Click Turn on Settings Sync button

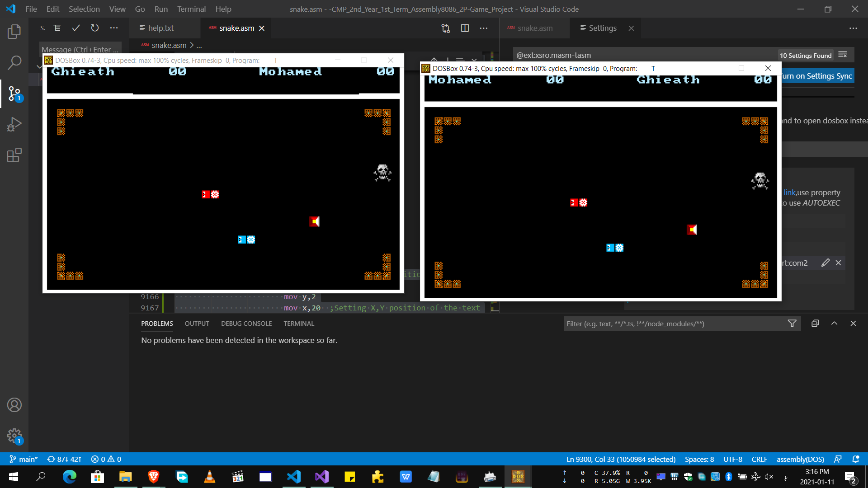pyautogui.click(x=817, y=76)
